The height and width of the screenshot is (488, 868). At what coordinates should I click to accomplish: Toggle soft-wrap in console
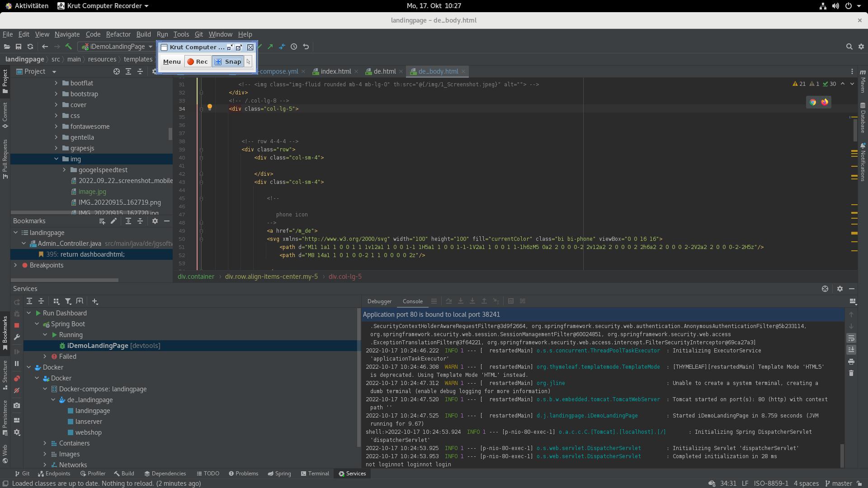[851, 338]
